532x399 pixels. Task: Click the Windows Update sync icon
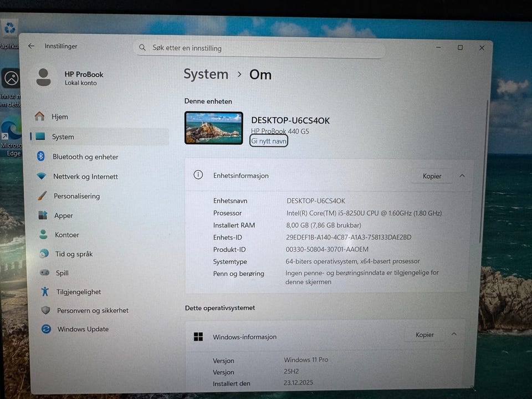point(46,329)
